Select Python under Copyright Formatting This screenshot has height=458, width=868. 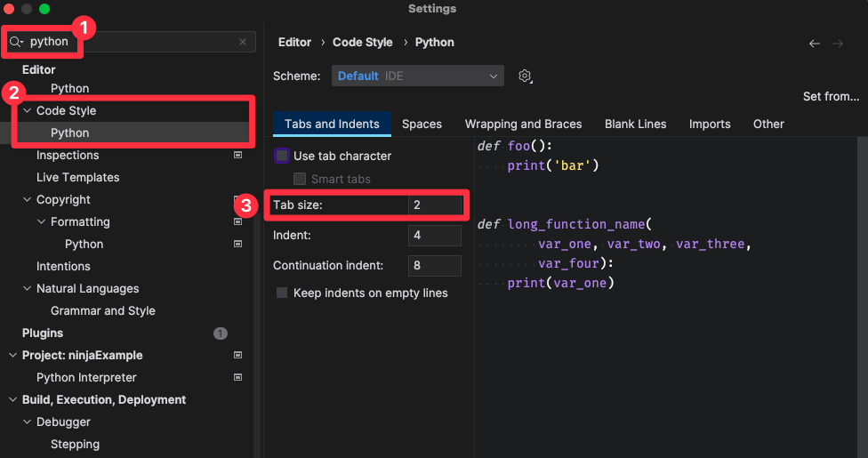tap(84, 245)
